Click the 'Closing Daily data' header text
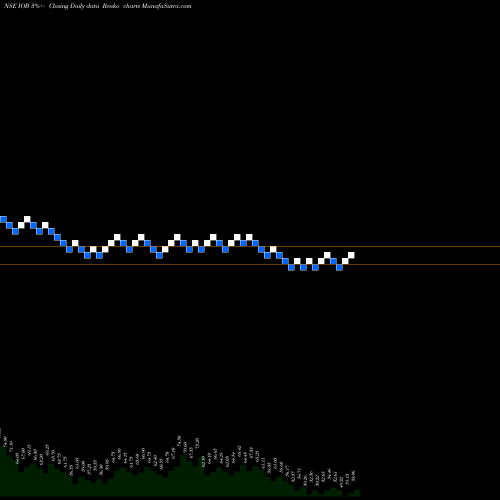Image resolution: width=500 pixels, height=500 pixels. (x=75, y=6)
